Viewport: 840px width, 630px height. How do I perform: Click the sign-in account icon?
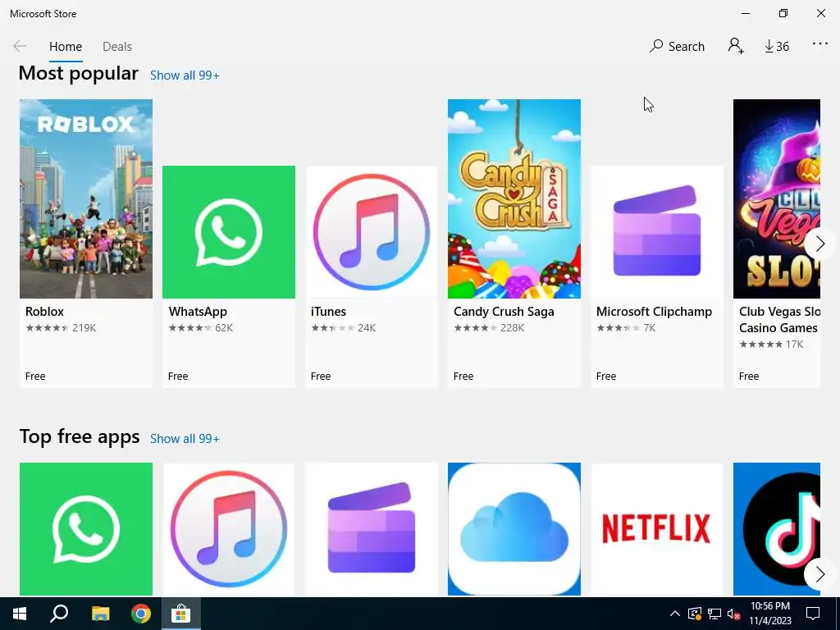[736, 46]
